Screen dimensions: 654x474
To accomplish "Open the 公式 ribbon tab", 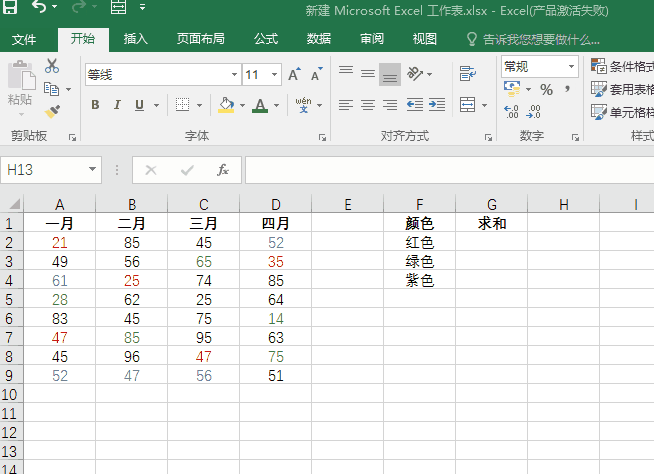I will click(x=266, y=39).
